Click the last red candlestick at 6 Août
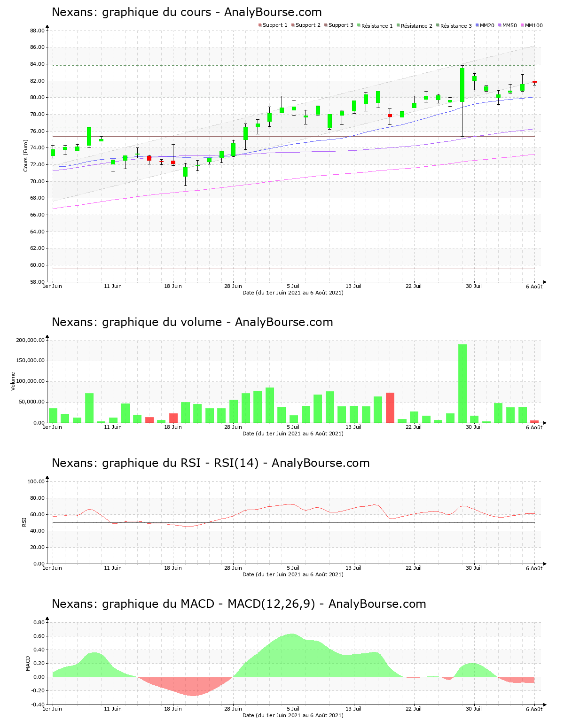Viewport: 564px width, 728px height. point(534,82)
